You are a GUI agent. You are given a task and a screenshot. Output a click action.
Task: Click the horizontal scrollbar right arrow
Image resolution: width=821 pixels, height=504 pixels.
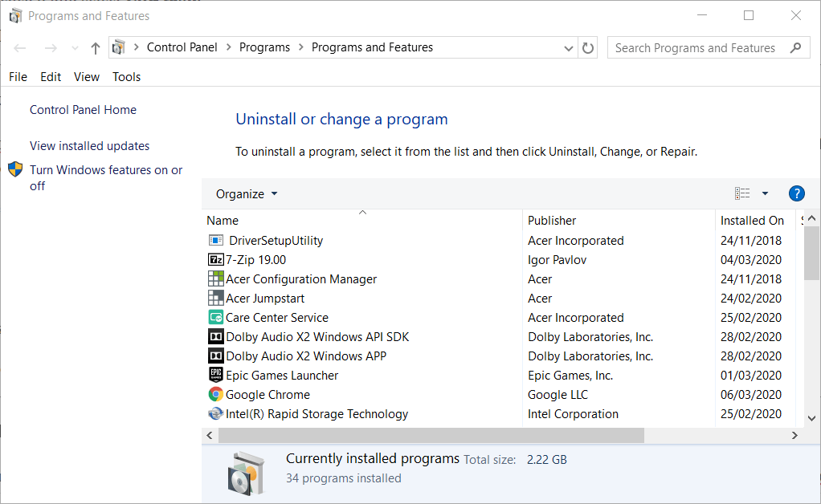[x=794, y=435]
